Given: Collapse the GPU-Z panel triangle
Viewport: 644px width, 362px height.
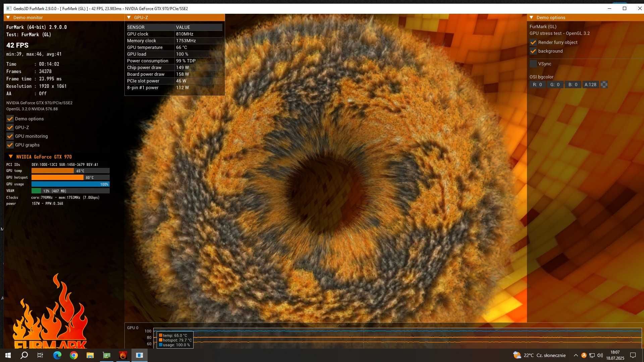Looking at the screenshot, I should click(129, 17).
